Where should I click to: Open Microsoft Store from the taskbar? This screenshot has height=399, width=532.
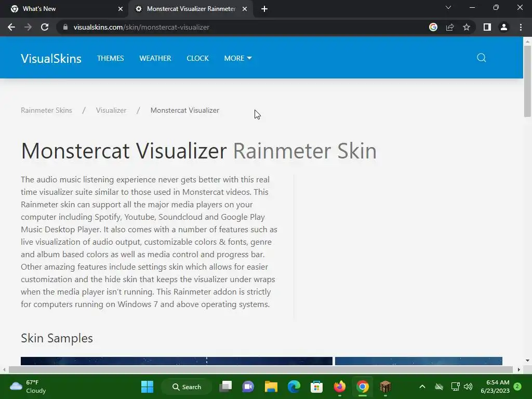[316, 387]
